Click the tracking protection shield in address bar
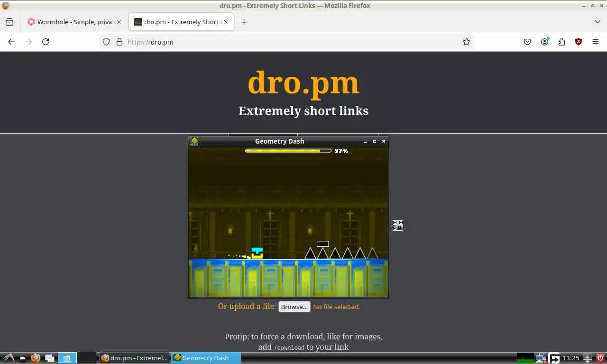607x364 pixels. tap(106, 42)
